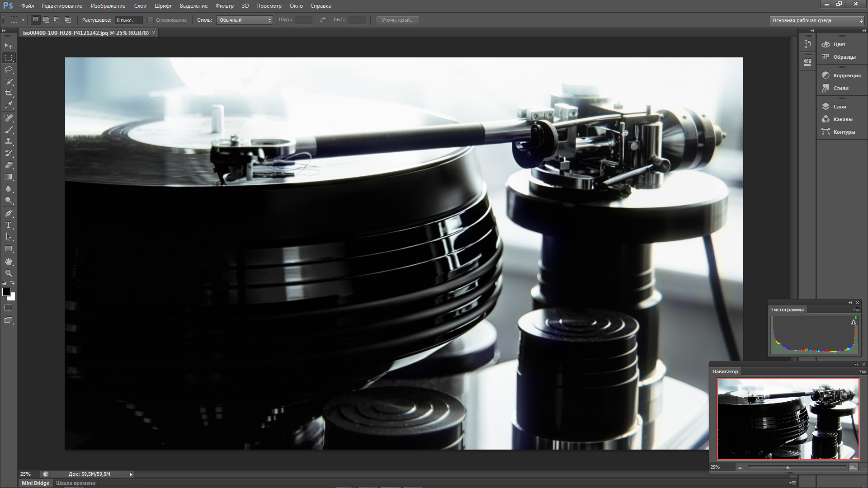Image resolution: width=868 pixels, height=488 pixels.
Task: Open the Слои panel icon
Action: click(x=826, y=107)
